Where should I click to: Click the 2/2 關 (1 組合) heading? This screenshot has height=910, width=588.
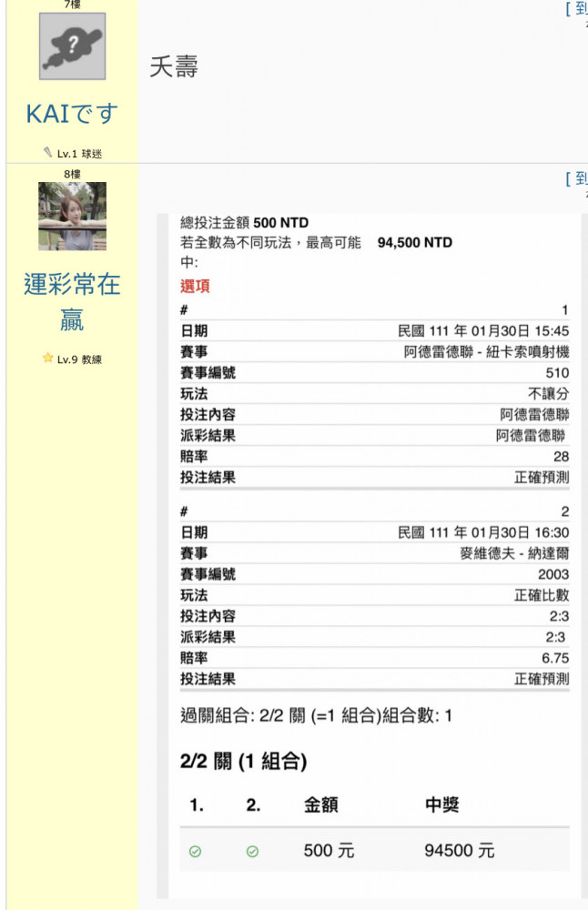pos(243,762)
